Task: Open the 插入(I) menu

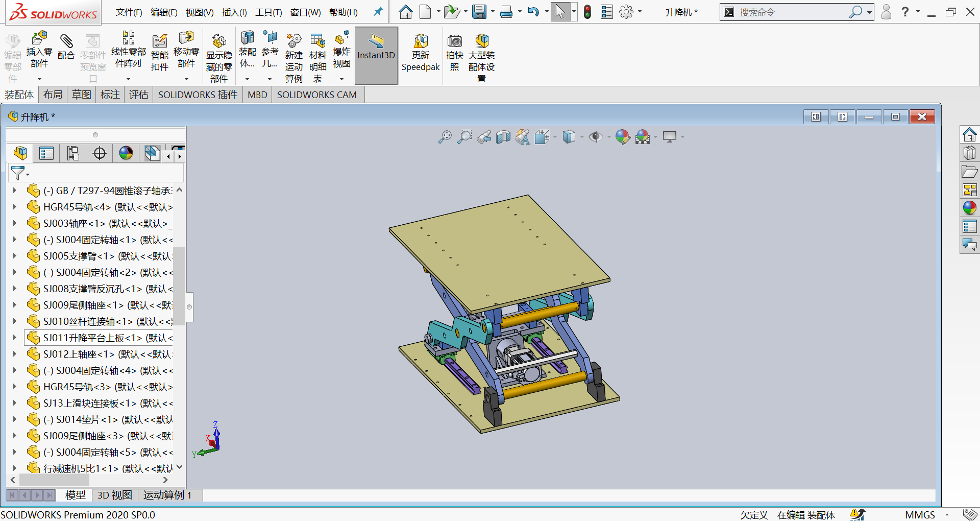Action: pyautogui.click(x=234, y=12)
